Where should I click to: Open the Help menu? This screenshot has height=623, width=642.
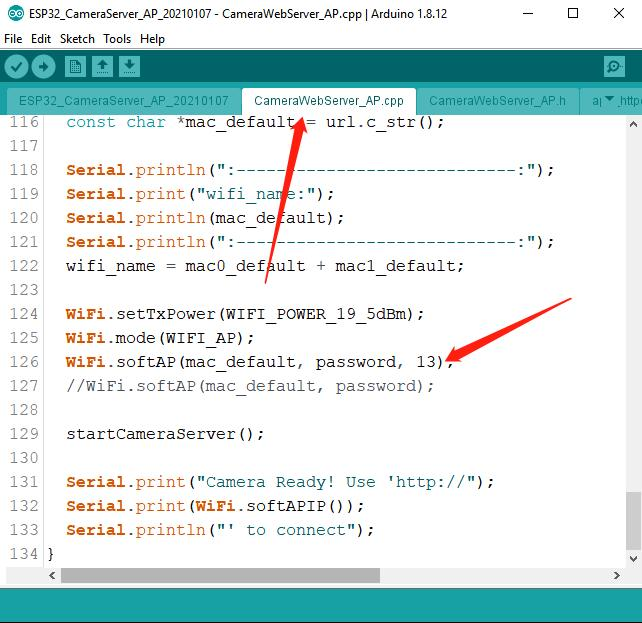pos(152,39)
